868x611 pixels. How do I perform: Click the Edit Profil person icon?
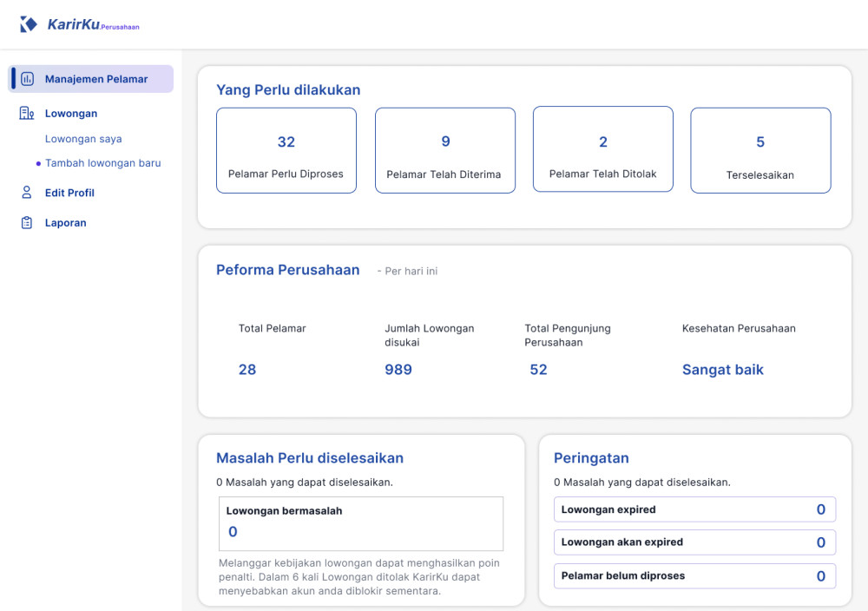coord(27,193)
